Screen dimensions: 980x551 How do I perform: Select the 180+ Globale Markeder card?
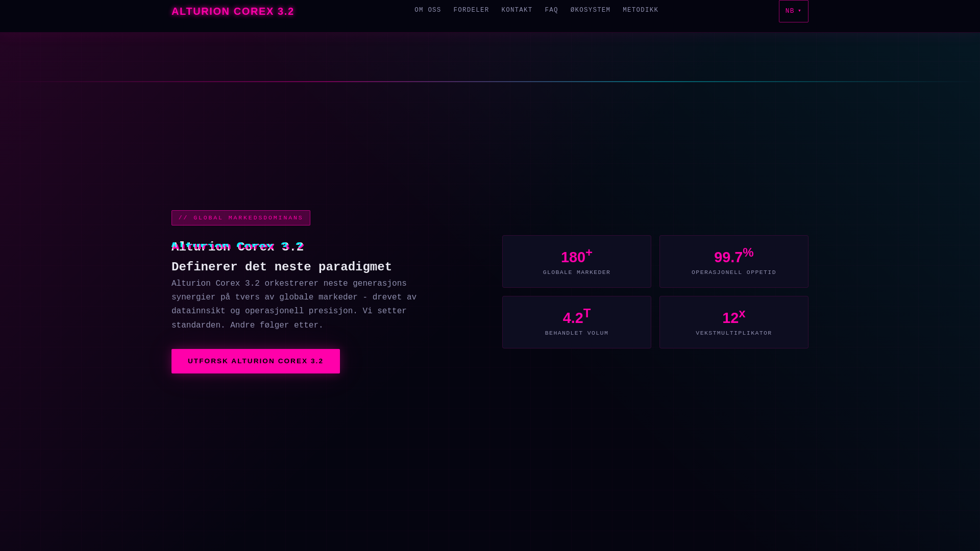[577, 261]
